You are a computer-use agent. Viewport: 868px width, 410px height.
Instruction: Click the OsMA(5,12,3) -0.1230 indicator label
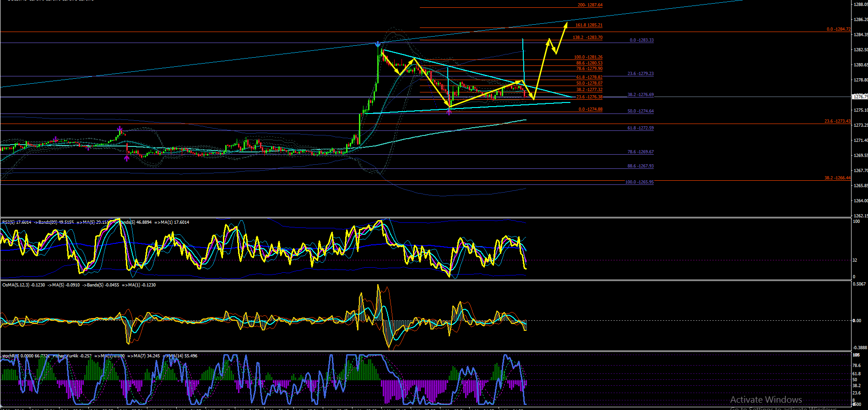coord(24,285)
